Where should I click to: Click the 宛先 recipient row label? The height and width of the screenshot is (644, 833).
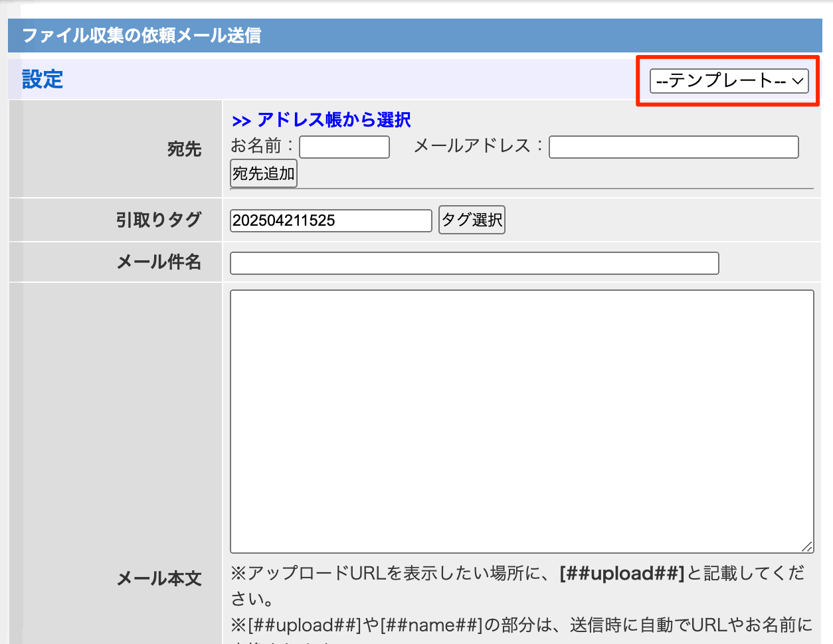point(184,149)
